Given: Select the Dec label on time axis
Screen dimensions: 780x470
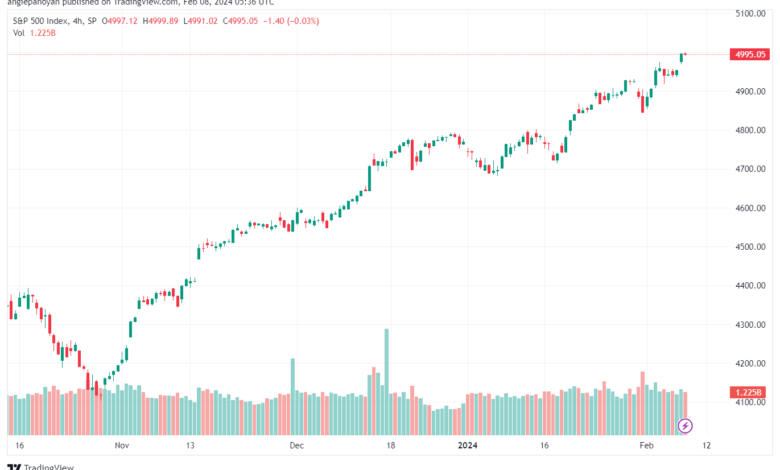Looking at the screenshot, I should click(296, 445).
